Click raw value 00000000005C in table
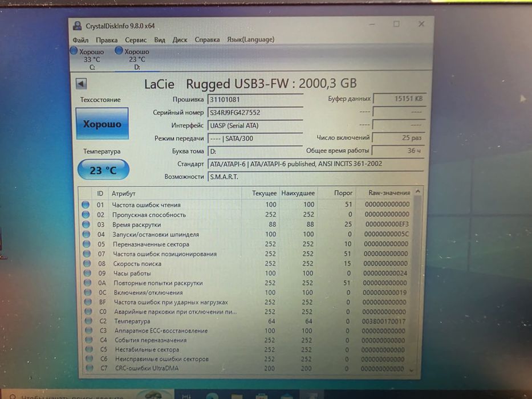This screenshot has width=532, height=399. coord(387,234)
